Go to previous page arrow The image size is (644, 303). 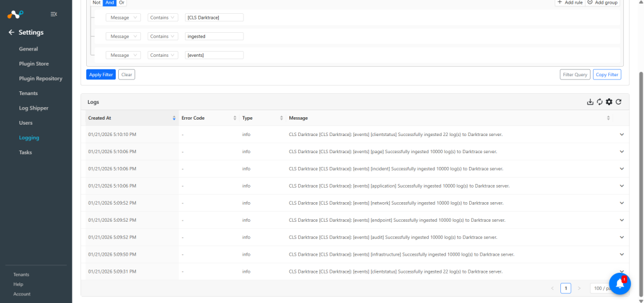coord(552,289)
